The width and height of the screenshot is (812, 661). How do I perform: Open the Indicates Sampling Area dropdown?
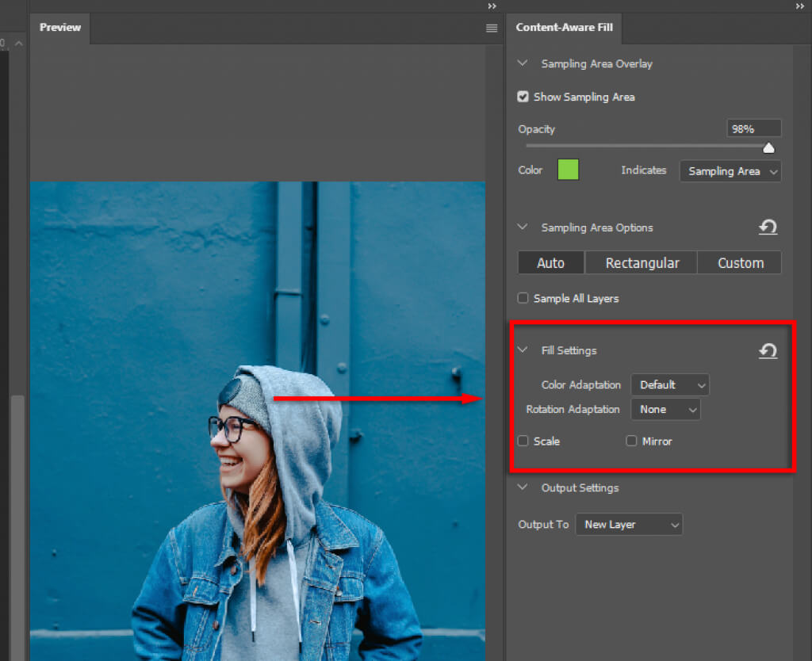pyautogui.click(x=730, y=171)
